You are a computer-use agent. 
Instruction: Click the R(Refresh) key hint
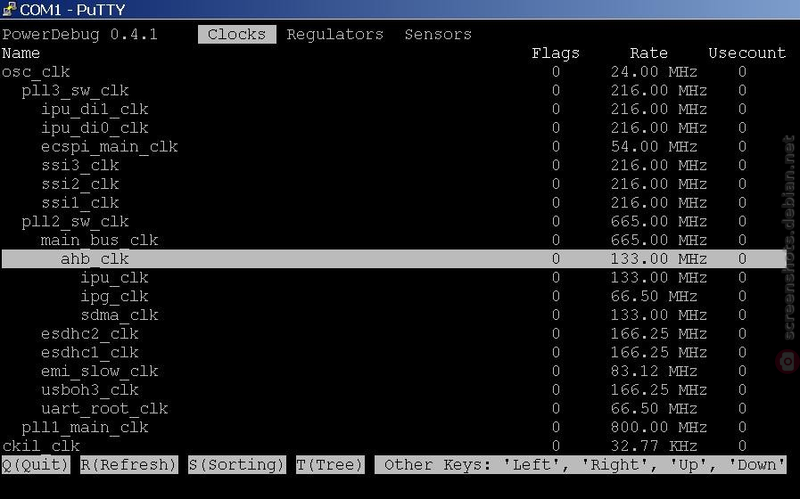click(x=129, y=465)
